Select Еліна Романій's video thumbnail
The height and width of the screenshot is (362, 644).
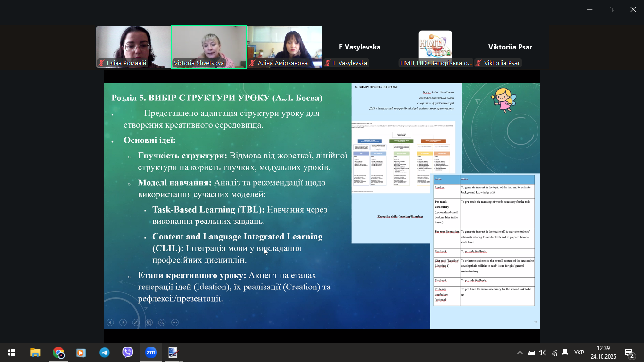point(133,47)
